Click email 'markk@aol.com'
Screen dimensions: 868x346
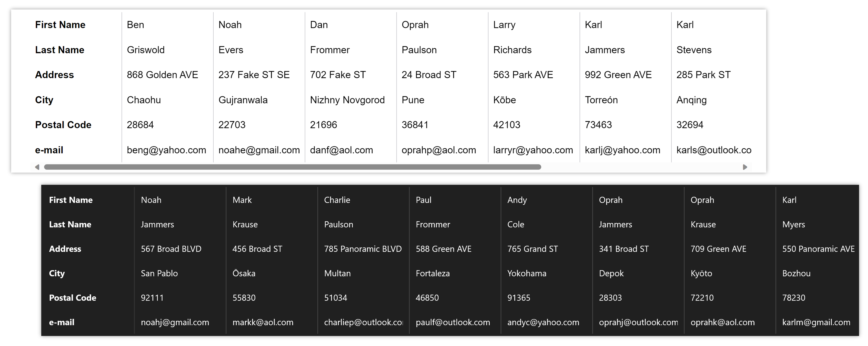coord(263,322)
